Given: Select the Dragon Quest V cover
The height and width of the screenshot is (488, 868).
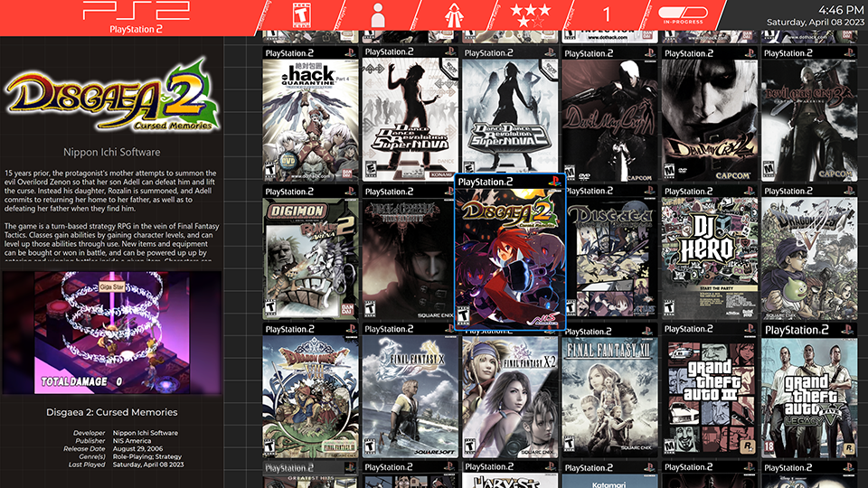Looking at the screenshot, I should (x=809, y=252).
